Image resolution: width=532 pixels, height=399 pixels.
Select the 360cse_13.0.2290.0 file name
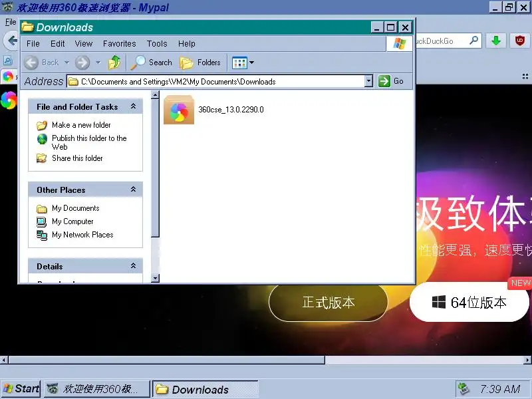(231, 110)
